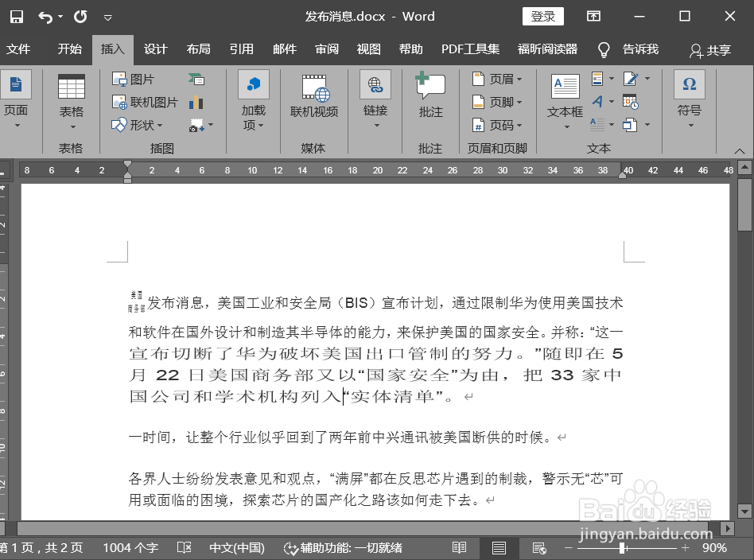
Task: Click the 90% zoom level text
Action: [x=714, y=548]
